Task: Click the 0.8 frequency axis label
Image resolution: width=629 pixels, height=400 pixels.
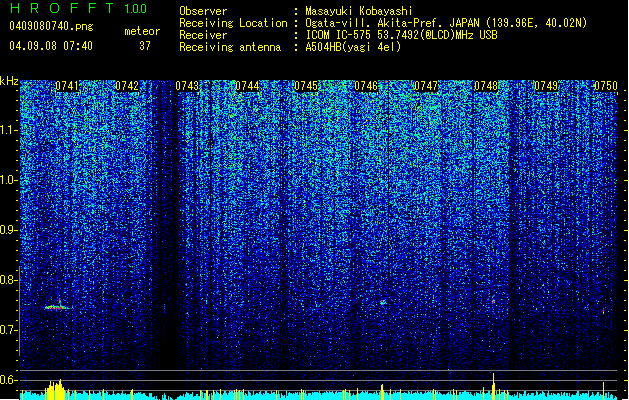Action: pyautogui.click(x=9, y=280)
